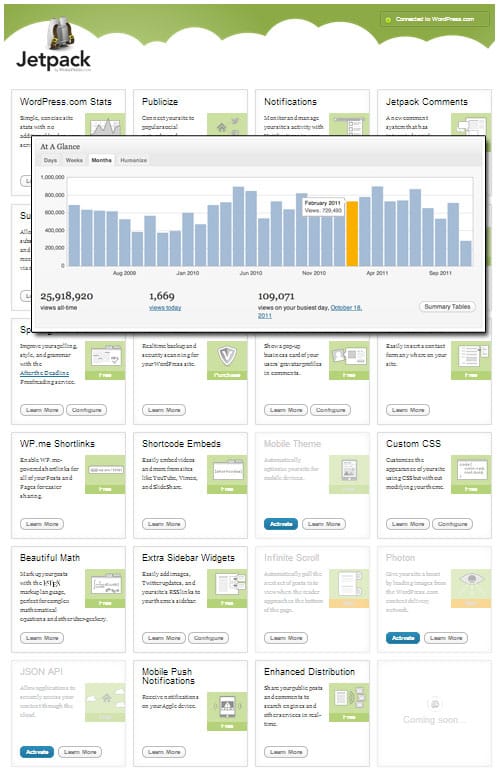500x772 pixels.
Task: Click the Jetpack Comments speech bubble icon
Action: [471, 125]
